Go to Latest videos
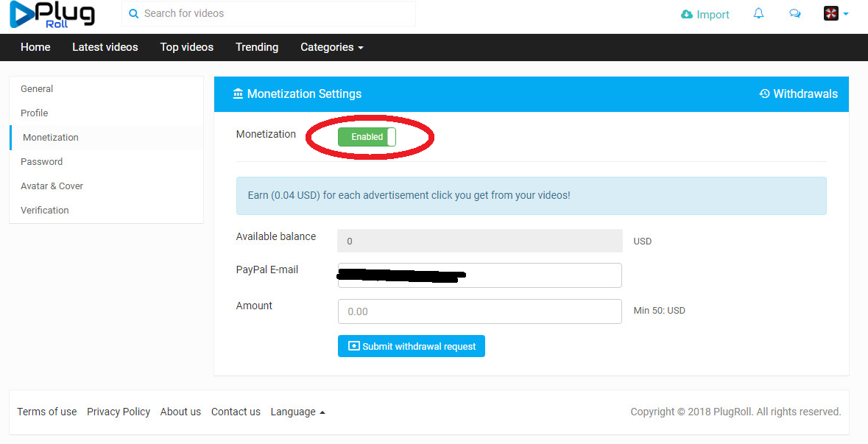The width and height of the screenshot is (868, 444). [105, 47]
